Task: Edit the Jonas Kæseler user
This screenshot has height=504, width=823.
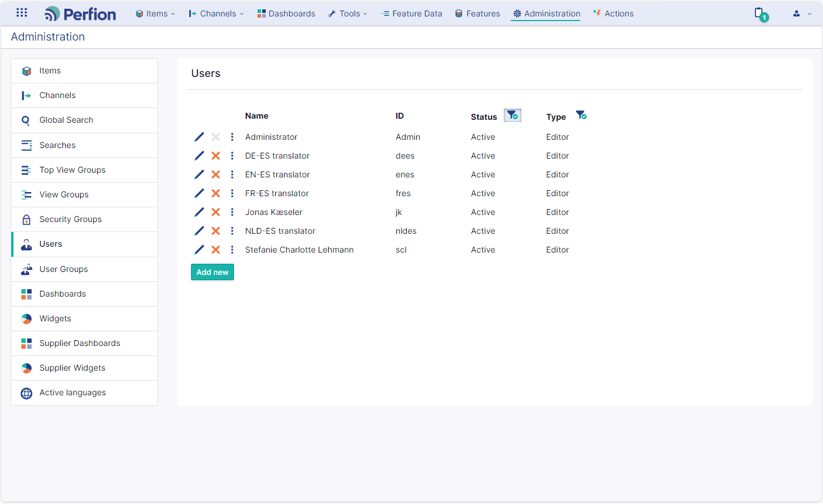Action: (199, 212)
